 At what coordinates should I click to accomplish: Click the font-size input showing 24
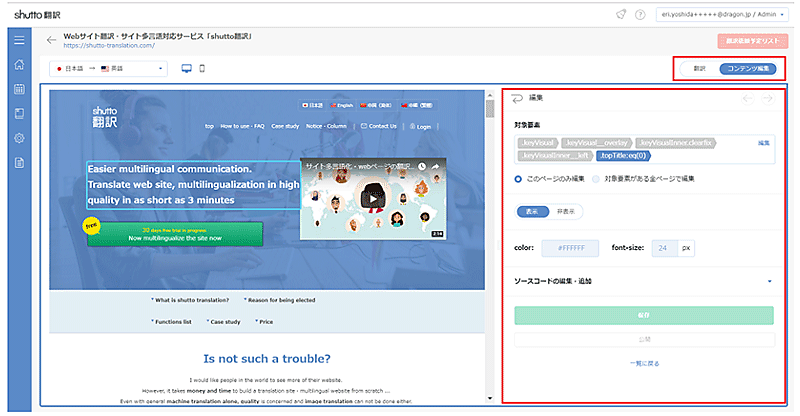[x=664, y=246]
